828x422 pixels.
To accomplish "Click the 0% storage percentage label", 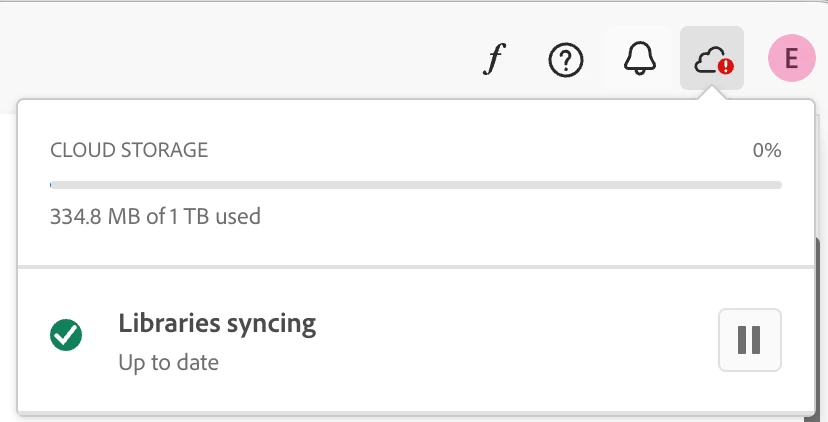I will pos(767,151).
